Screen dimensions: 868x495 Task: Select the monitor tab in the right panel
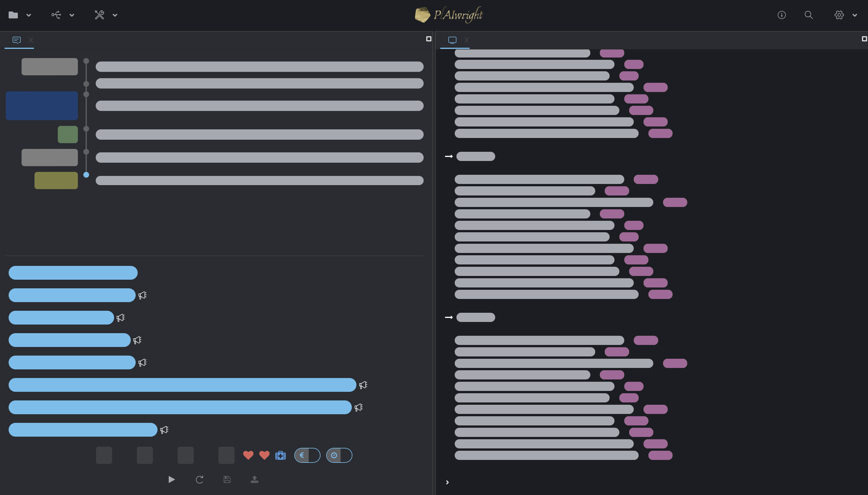(452, 40)
